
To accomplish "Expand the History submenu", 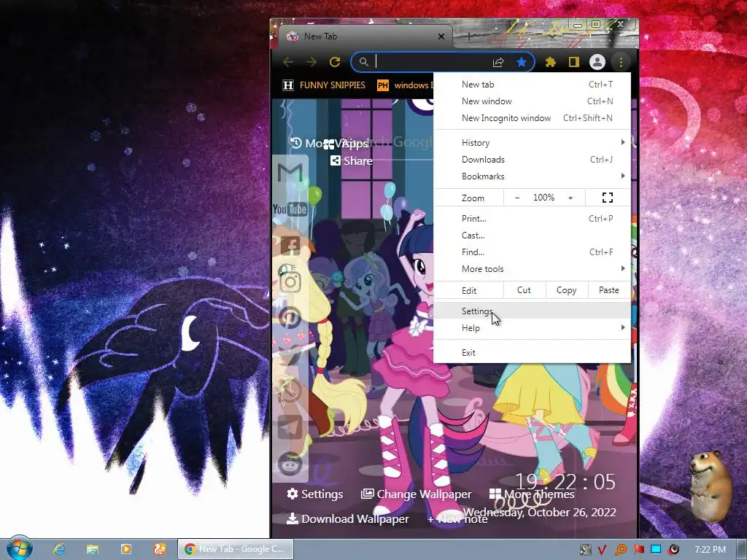I will pos(532,143).
